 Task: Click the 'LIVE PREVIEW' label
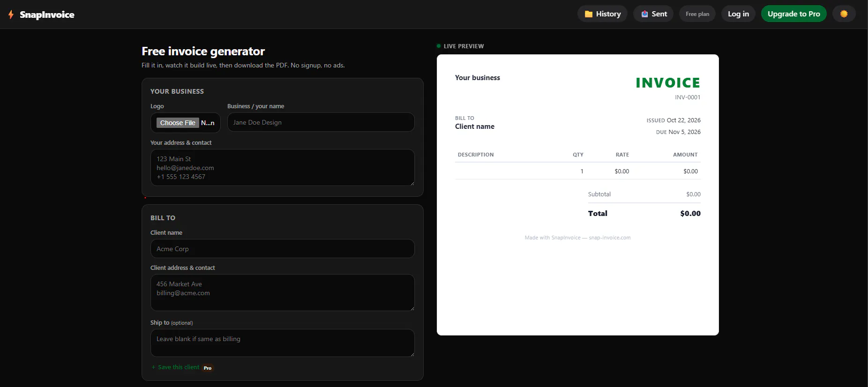point(464,46)
